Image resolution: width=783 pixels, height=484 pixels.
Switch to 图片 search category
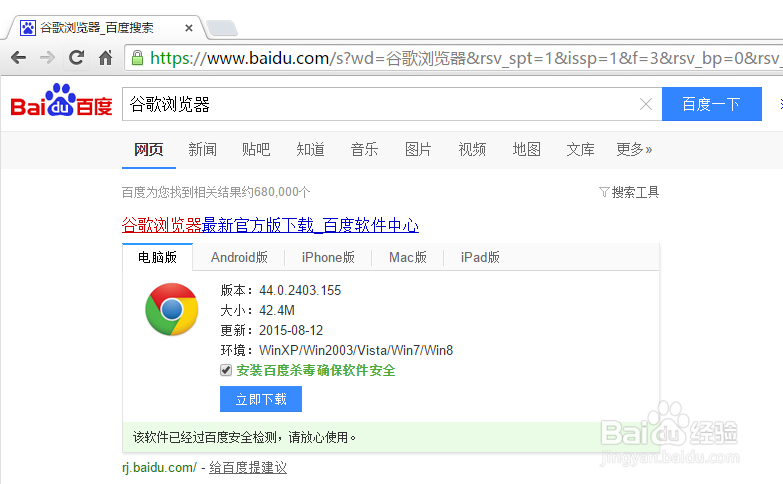click(418, 149)
